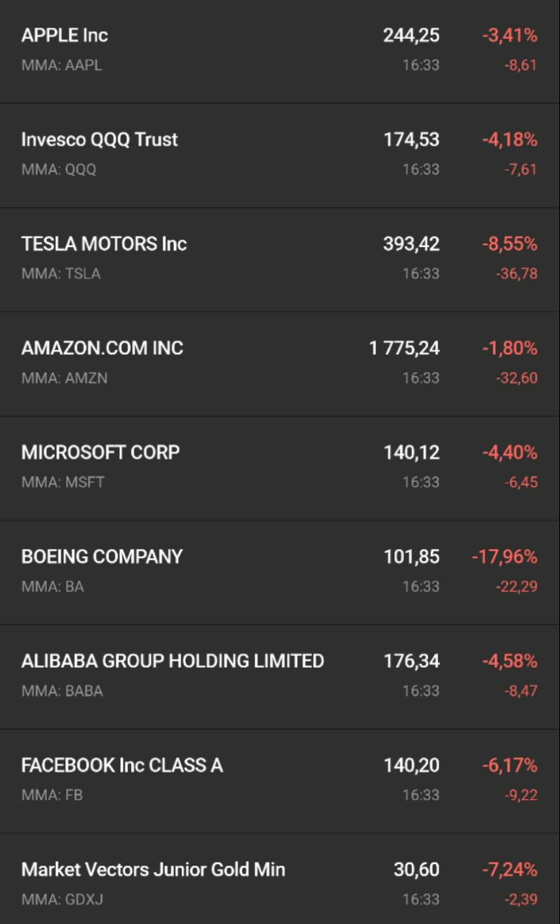Select the BOEING COMPANY row
The height and width of the screenshot is (924, 560).
click(280, 572)
